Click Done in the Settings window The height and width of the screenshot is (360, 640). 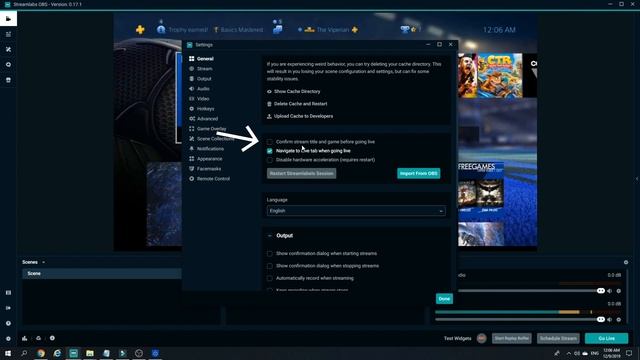tap(444, 299)
